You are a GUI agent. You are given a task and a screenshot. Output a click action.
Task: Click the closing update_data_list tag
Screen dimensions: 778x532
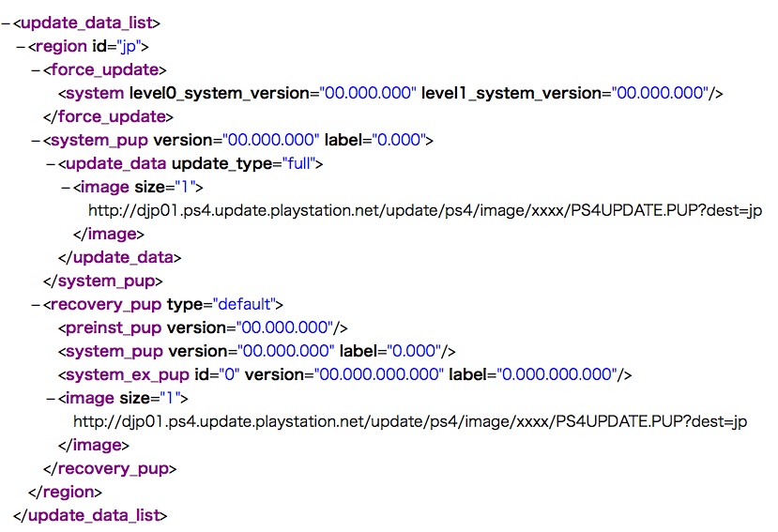tap(91, 515)
